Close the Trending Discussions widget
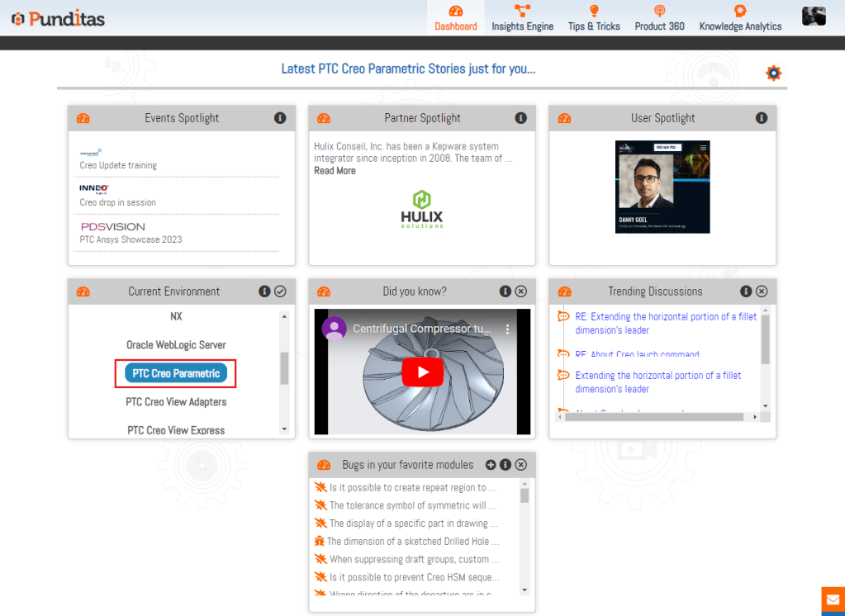Image resolution: width=845 pixels, height=616 pixels. [x=762, y=291]
